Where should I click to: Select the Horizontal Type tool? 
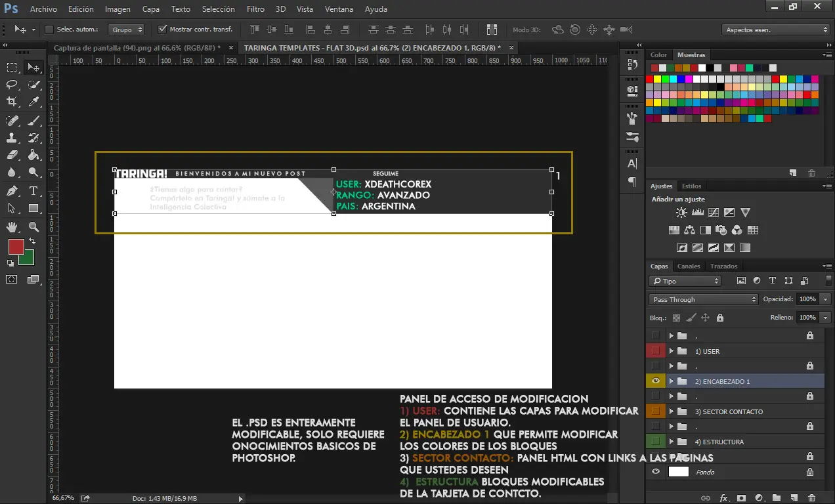33,191
